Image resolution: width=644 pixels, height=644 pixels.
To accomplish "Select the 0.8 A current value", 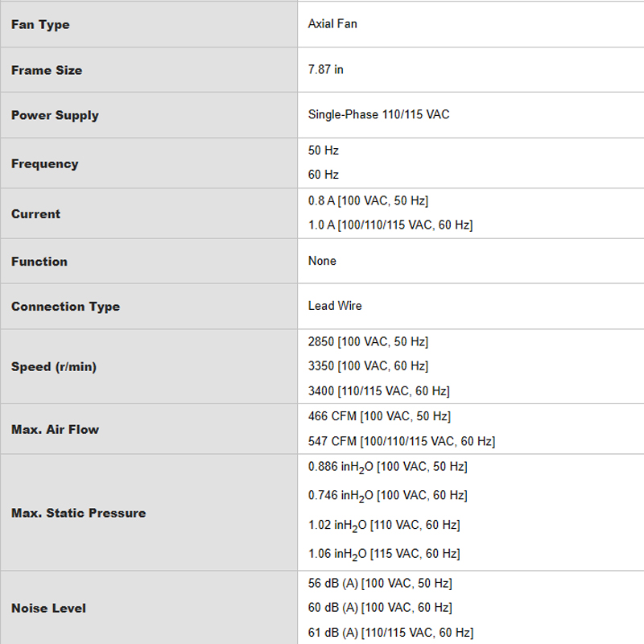I will pyautogui.click(x=368, y=200).
